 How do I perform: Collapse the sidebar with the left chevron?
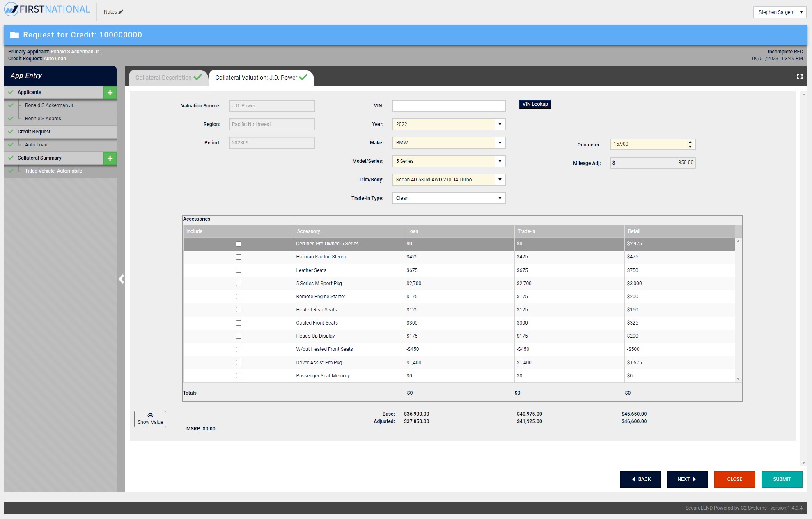[121, 279]
